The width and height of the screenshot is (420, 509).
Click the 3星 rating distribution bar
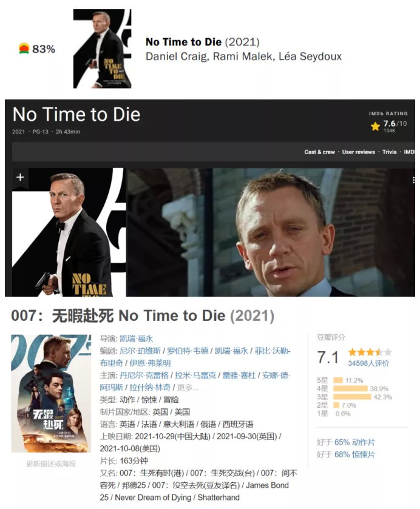[x=352, y=397]
